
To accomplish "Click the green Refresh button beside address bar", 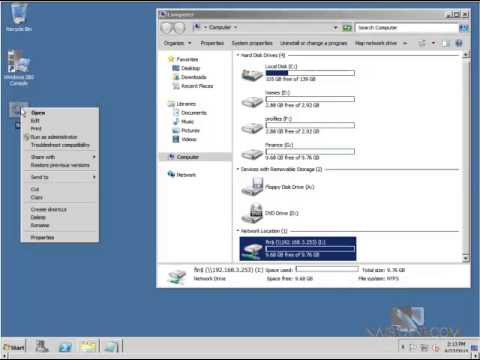I will tap(347, 28).
